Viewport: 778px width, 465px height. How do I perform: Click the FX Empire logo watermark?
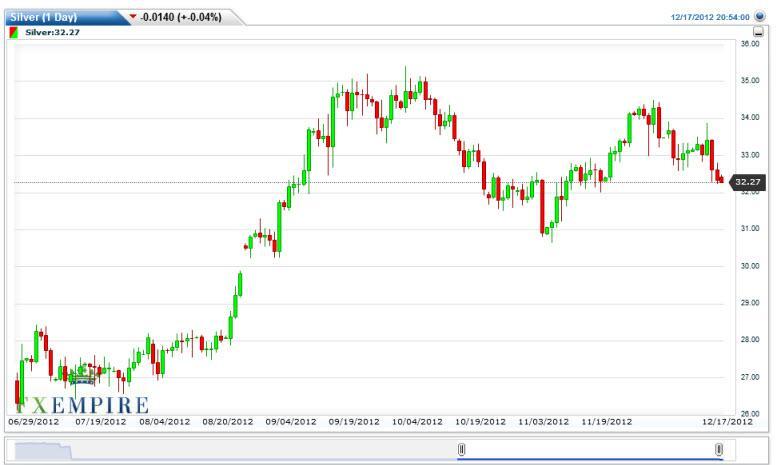point(80,402)
